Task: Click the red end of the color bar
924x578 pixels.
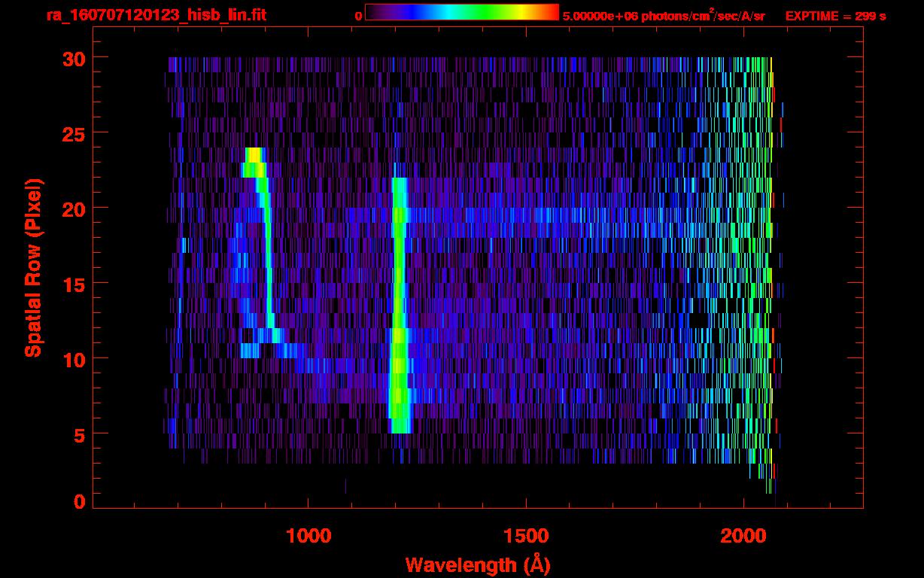Action: (x=549, y=12)
